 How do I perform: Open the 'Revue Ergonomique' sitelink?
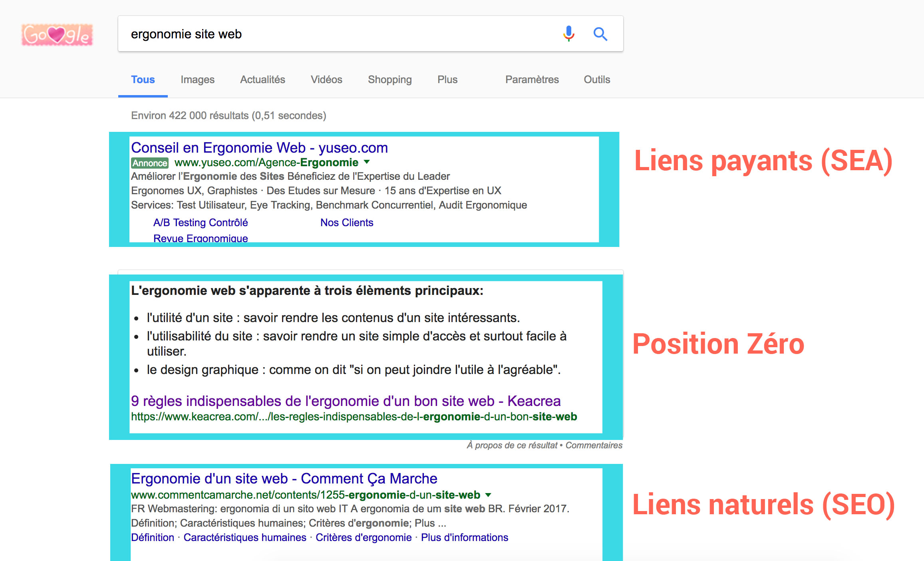(201, 238)
